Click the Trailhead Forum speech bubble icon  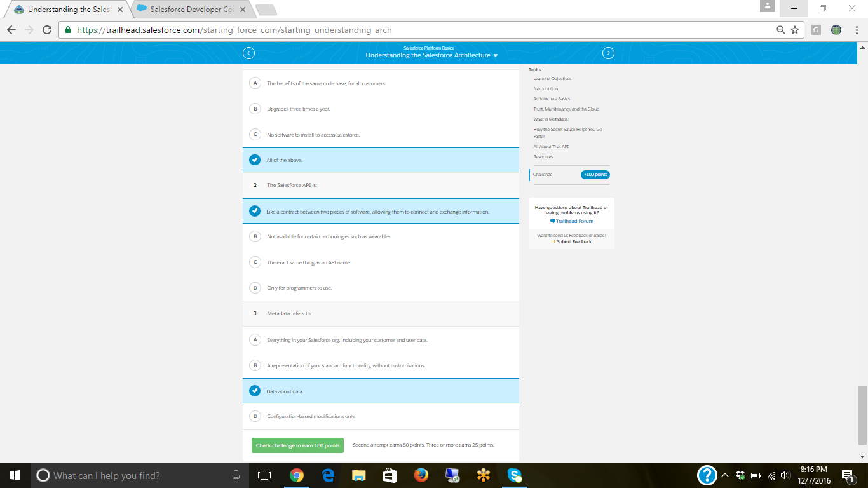click(x=552, y=221)
